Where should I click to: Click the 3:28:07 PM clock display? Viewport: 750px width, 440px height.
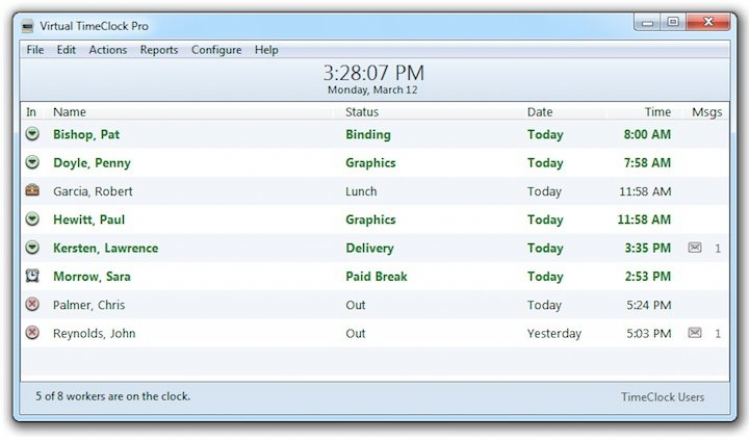(374, 73)
